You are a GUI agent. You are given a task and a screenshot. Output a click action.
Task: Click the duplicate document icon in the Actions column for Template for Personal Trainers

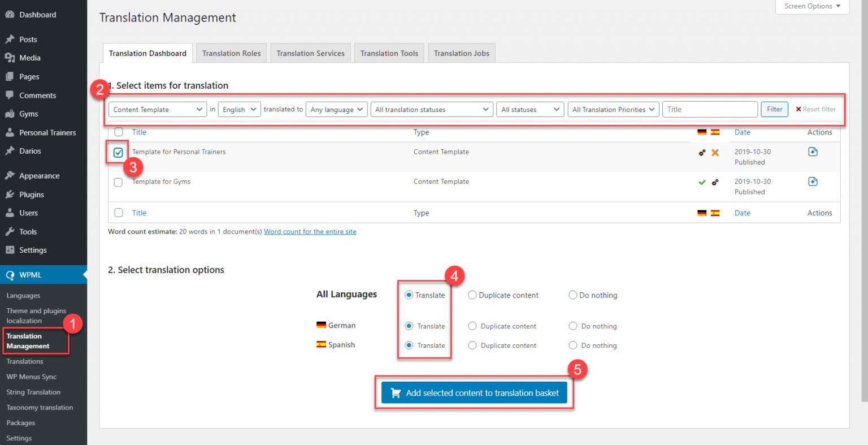pos(813,152)
